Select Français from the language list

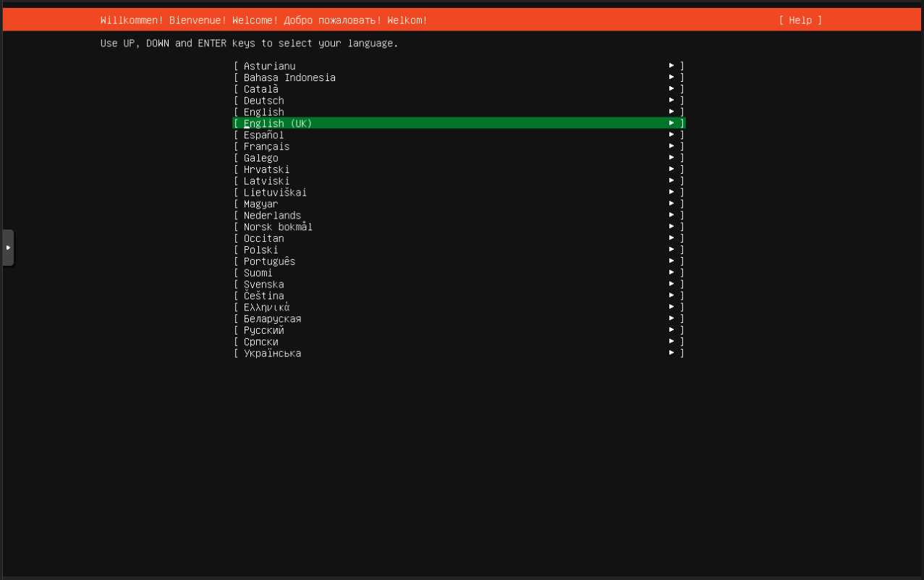[x=266, y=146]
